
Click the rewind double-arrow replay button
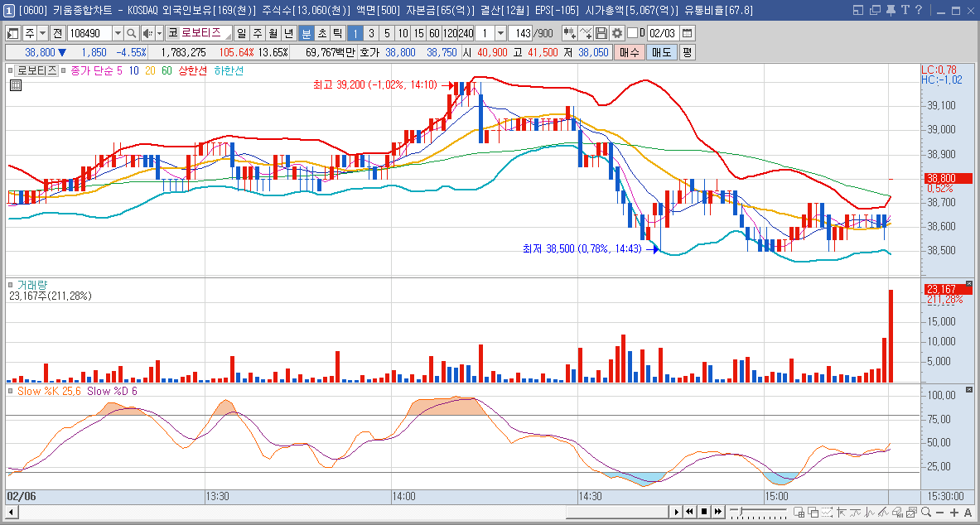pyautogui.click(x=689, y=512)
